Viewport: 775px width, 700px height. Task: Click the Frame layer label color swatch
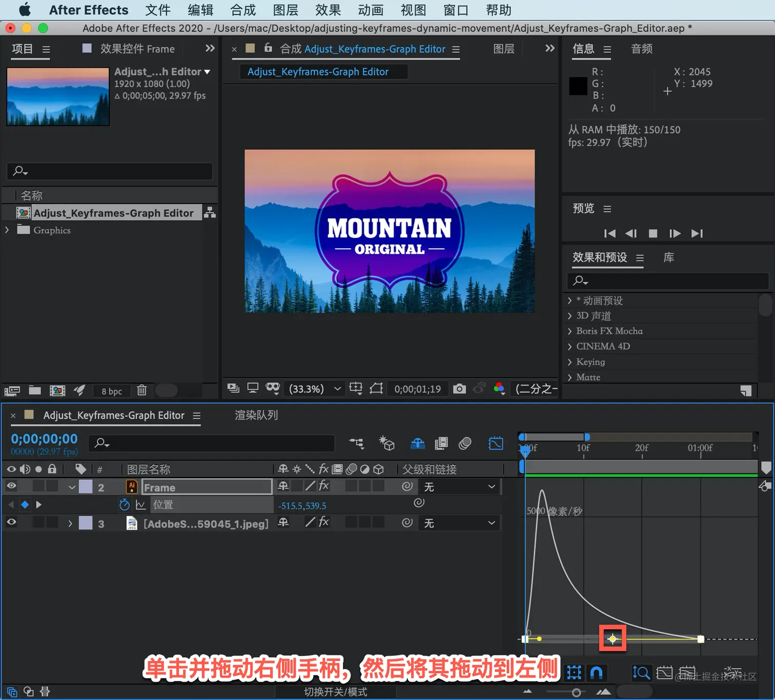point(86,487)
